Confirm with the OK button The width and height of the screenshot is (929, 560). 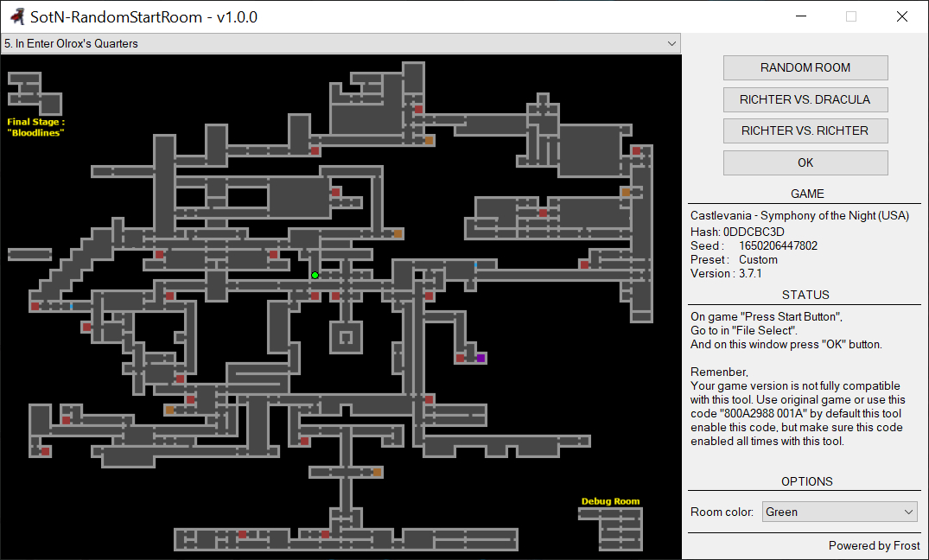(805, 162)
